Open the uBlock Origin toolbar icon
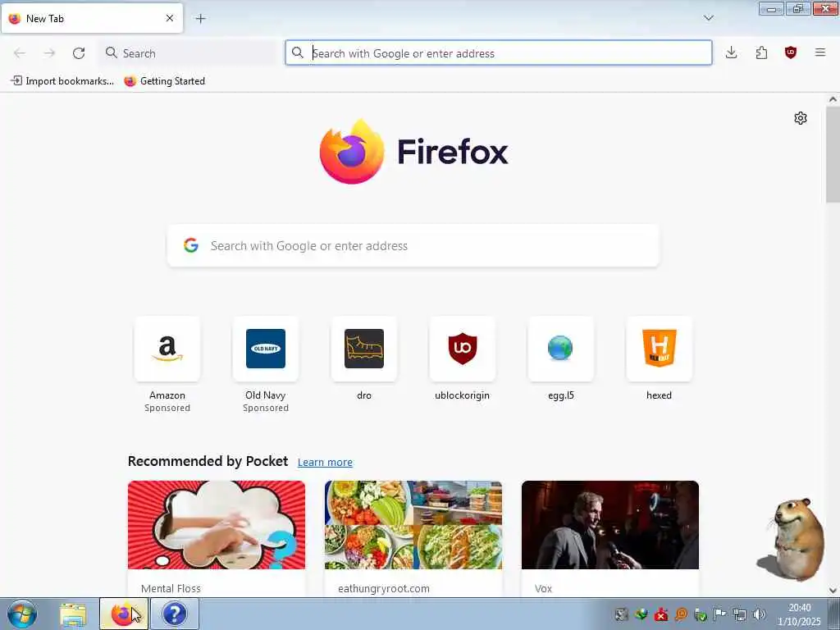 coord(791,52)
